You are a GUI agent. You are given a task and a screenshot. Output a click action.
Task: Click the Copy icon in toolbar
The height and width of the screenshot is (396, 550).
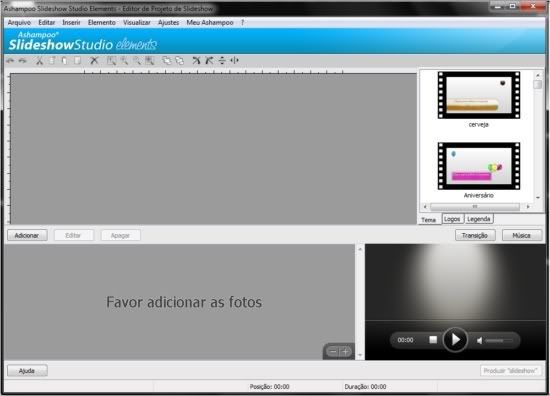pos(52,61)
